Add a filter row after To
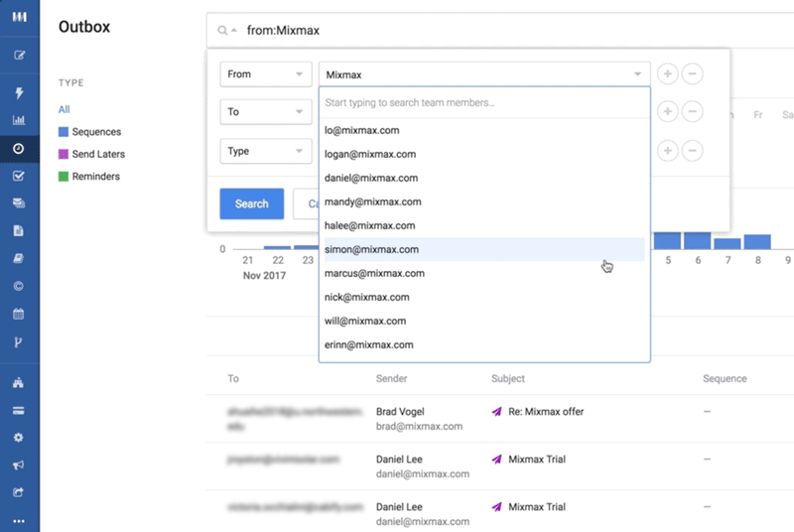The image size is (794, 532). (667, 111)
